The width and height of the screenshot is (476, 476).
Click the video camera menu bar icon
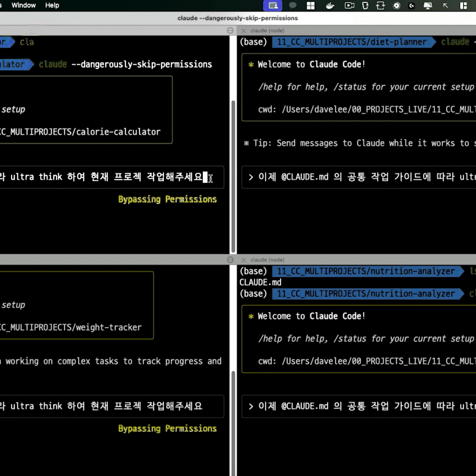point(350,6)
